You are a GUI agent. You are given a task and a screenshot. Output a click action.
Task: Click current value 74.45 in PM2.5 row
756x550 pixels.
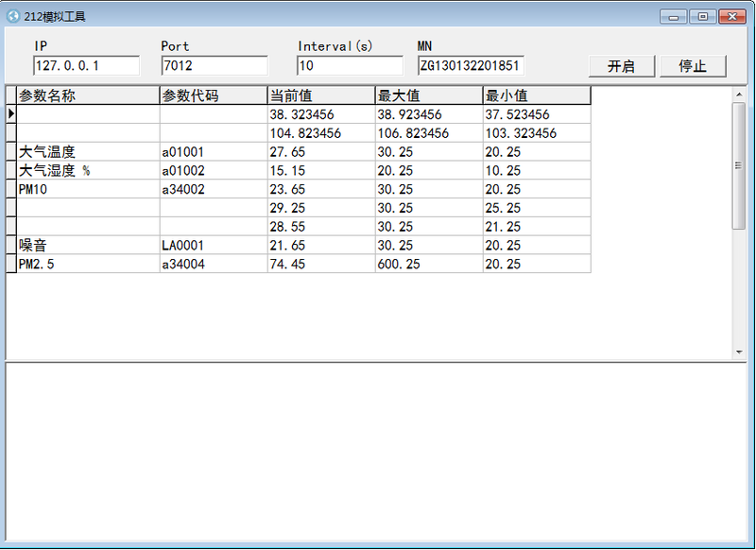(x=321, y=265)
